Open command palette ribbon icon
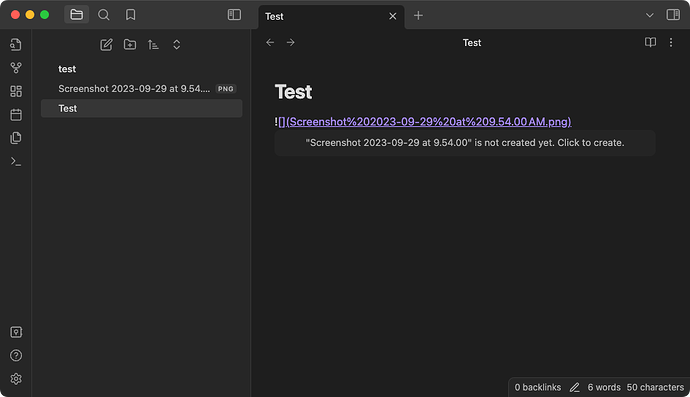 16,162
